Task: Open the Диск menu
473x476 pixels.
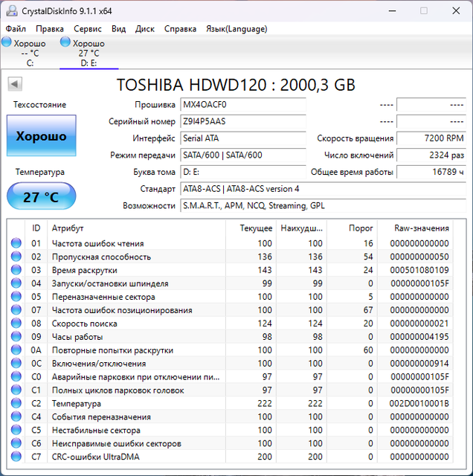Action: tap(145, 29)
